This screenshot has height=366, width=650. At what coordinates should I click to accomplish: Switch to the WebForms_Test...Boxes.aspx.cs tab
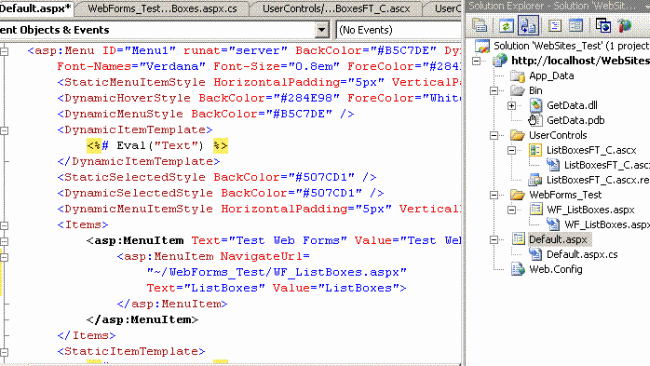pos(162,8)
